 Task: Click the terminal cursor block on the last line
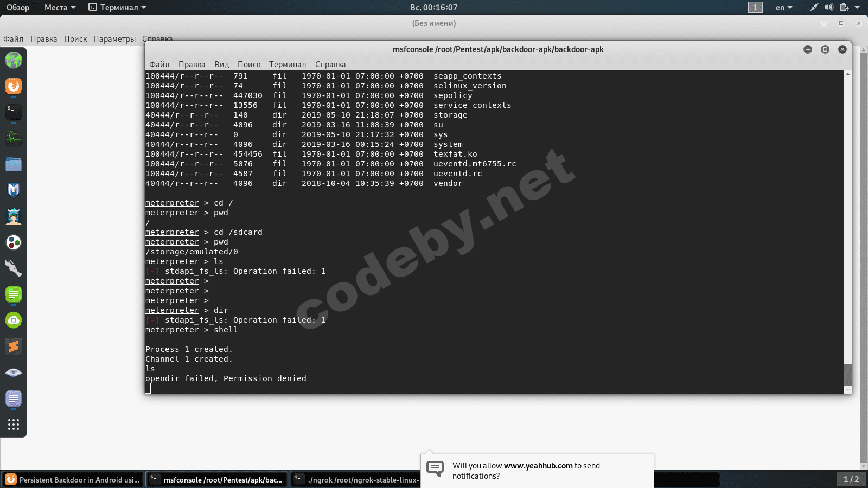pyautogui.click(x=148, y=388)
